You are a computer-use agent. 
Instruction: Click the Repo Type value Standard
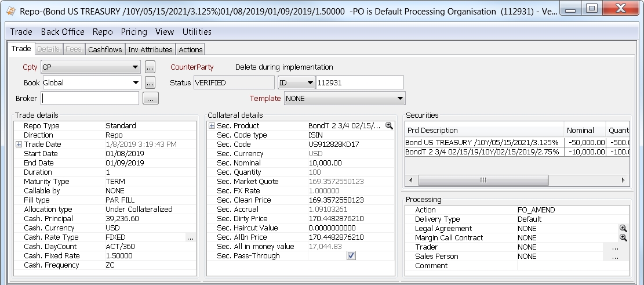tap(121, 126)
